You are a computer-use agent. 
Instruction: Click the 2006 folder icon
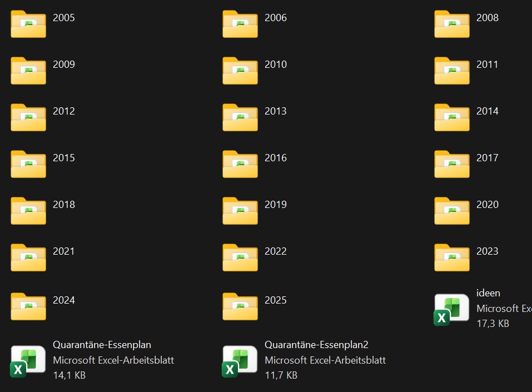[240, 24]
